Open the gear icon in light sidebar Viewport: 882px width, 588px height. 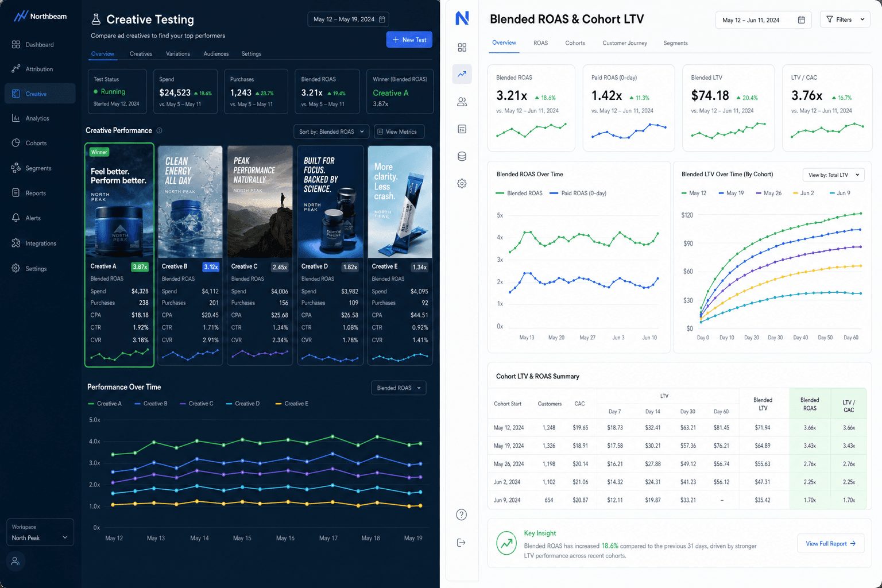point(462,184)
